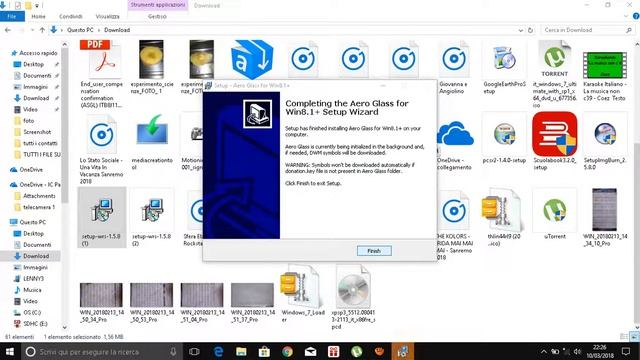640x360 pixels.
Task: Select the Gestisci ribbon tab
Action: pyautogui.click(x=157, y=16)
